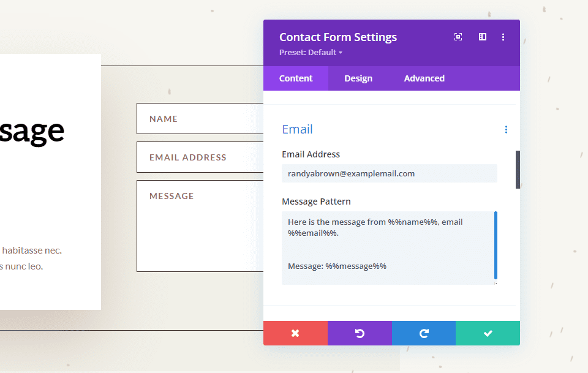Click the settings panel scrollbar
588x373 pixels.
[518, 170]
